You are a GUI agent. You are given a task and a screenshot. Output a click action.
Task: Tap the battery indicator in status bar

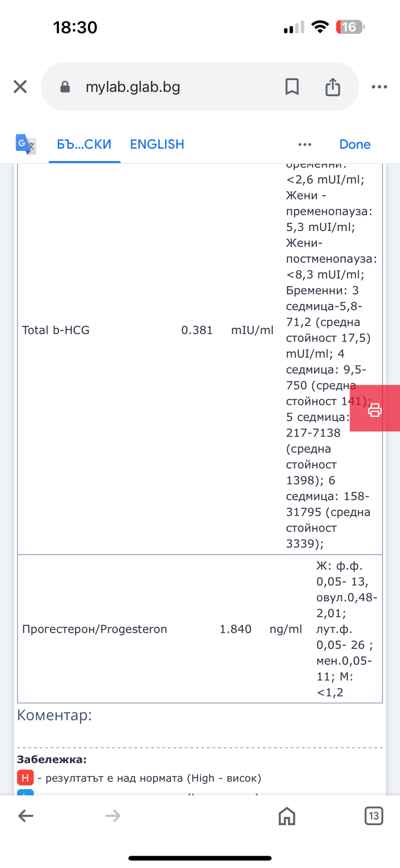pyautogui.click(x=350, y=27)
